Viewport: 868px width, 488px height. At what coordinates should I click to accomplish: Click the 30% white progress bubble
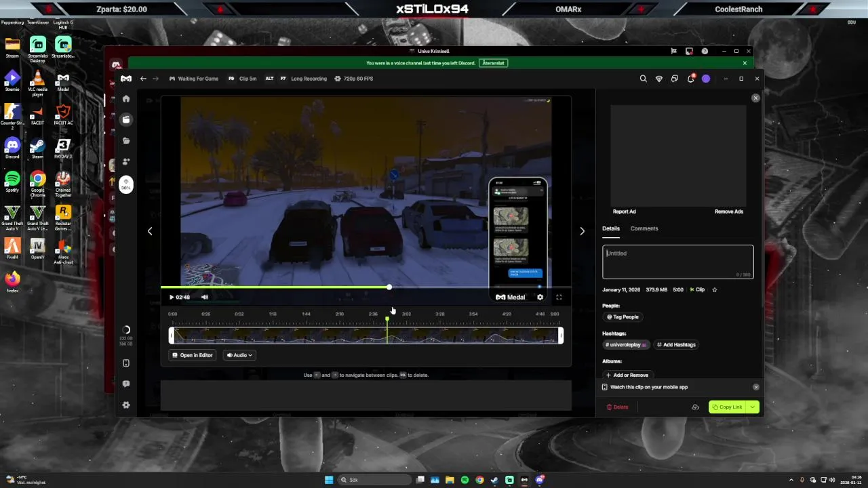tap(126, 184)
